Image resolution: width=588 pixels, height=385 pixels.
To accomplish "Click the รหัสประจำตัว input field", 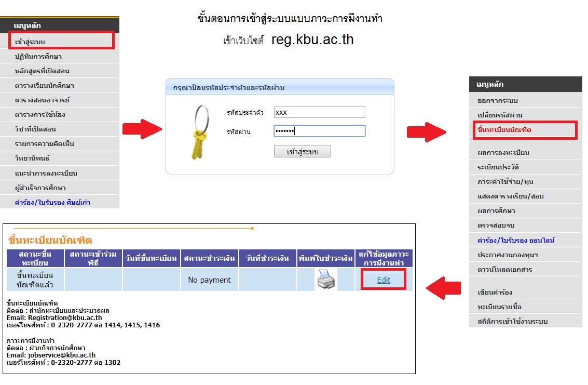I will click(x=320, y=112).
